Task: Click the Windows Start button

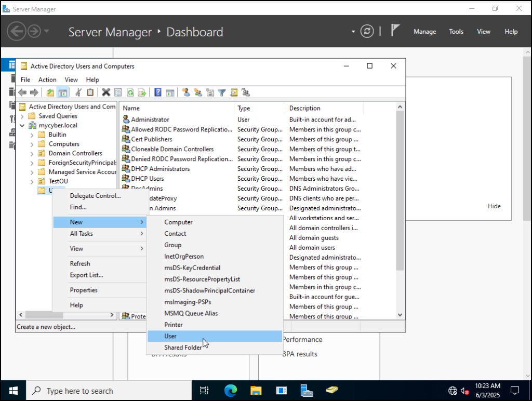Action: [x=13, y=391]
